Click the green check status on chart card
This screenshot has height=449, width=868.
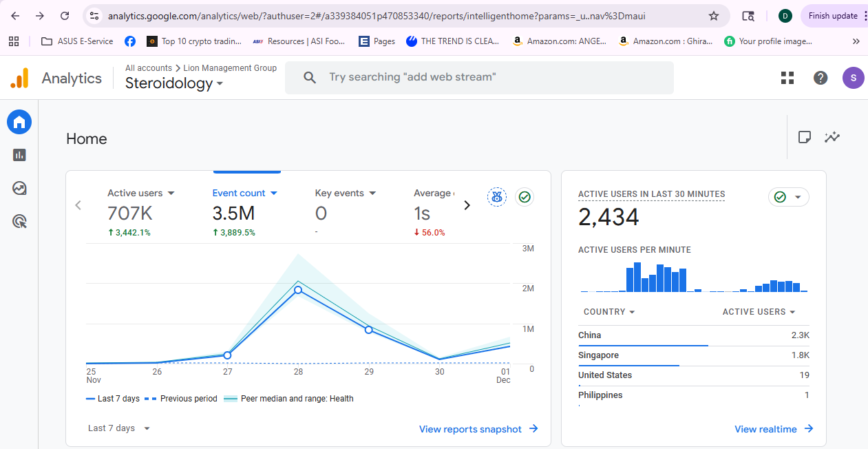click(525, 197)
